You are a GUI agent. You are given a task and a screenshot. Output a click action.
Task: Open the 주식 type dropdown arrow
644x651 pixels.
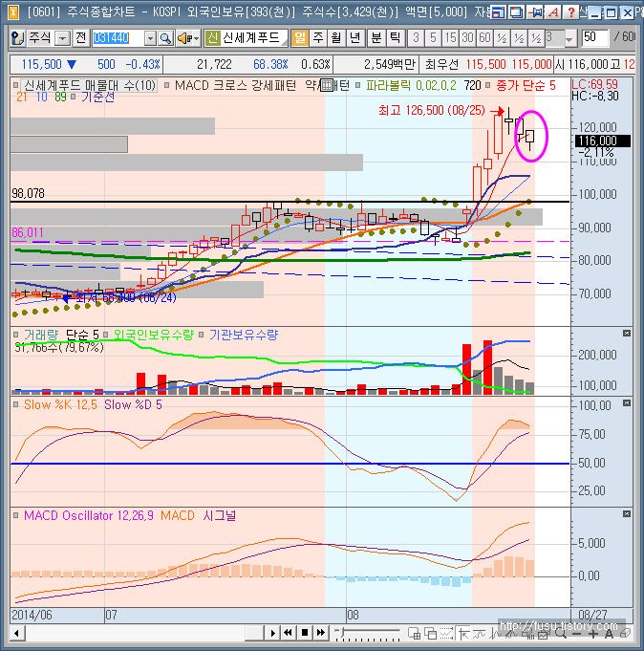tap(63, 38)
